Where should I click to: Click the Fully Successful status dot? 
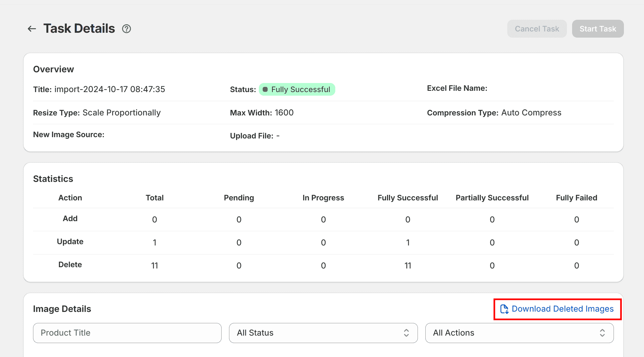click(x=265, y=89)
